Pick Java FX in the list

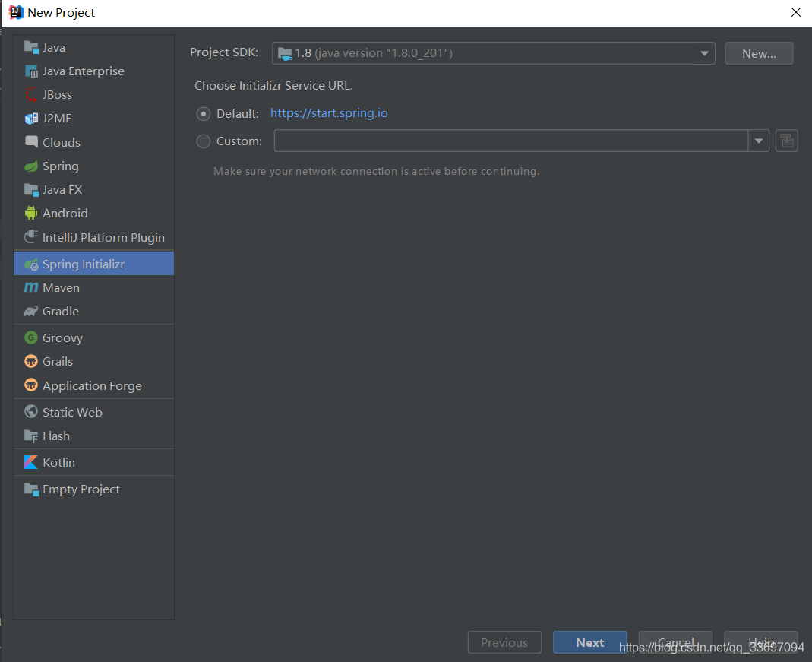tap(93, 190)
